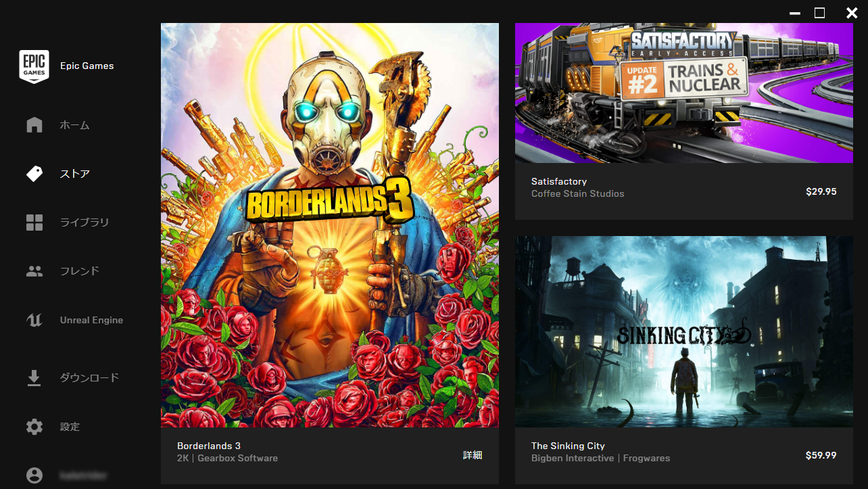This screenshot has height=489, width=868.
Task: Maximize the launcher window
Action: coord(819,12)
